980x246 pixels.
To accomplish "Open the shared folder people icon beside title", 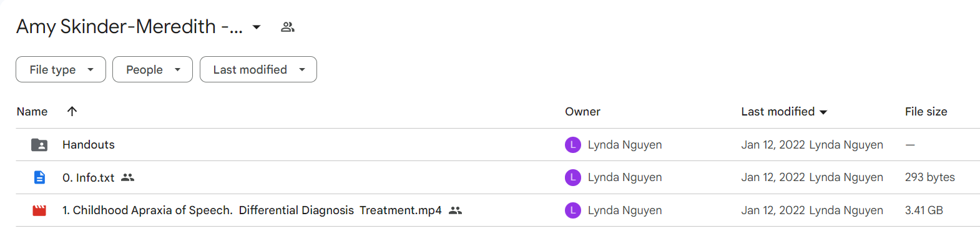I will [287, 27].
